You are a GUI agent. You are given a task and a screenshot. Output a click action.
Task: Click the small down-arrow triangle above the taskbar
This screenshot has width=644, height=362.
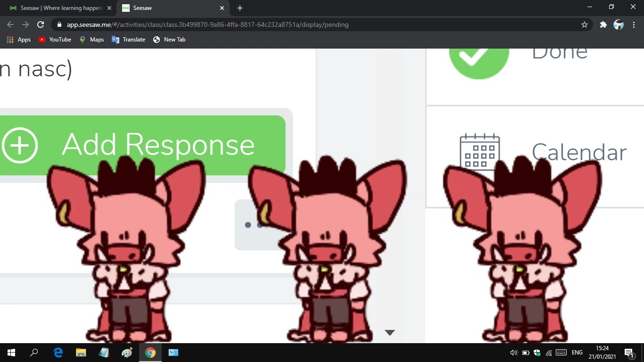click(389, 332)
